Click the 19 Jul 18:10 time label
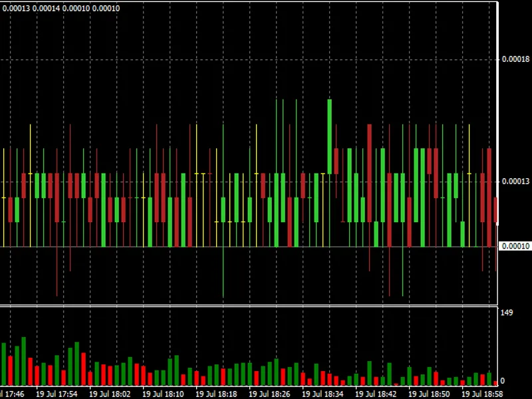Image resolution: width=532 pixels, height=399 pixels. click(x=163, y=394)
